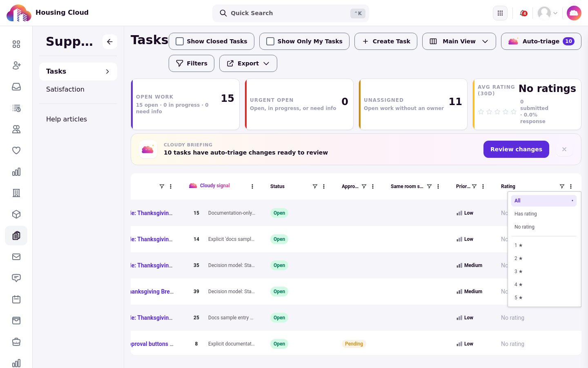
Task: Open the chat message icon in sidebar
Action: 16,278
